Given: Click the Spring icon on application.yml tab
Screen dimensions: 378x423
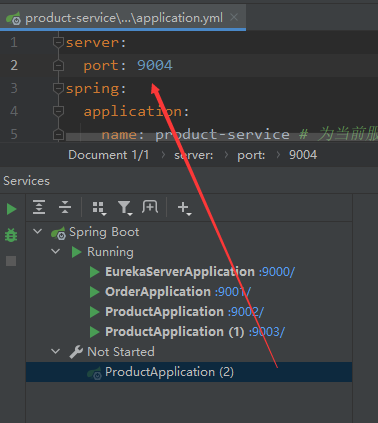Looking at the screenshot, I should tap(14, 18).
